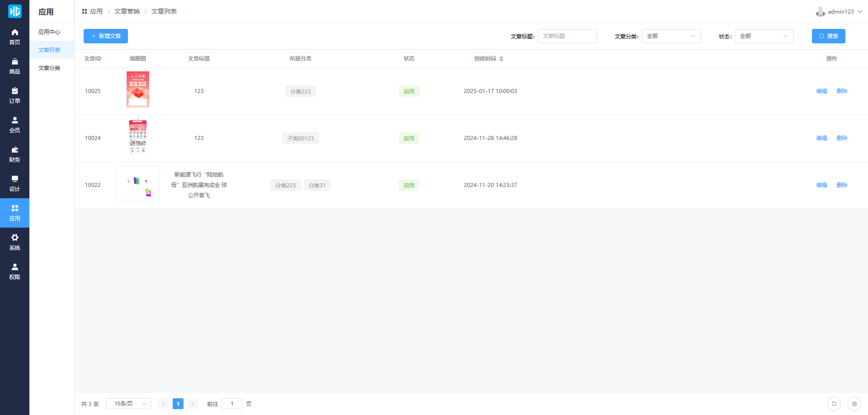Open the 首页 home icon in sidebar
The height and width of the screenshot is (415, 868).
(14, 37)
